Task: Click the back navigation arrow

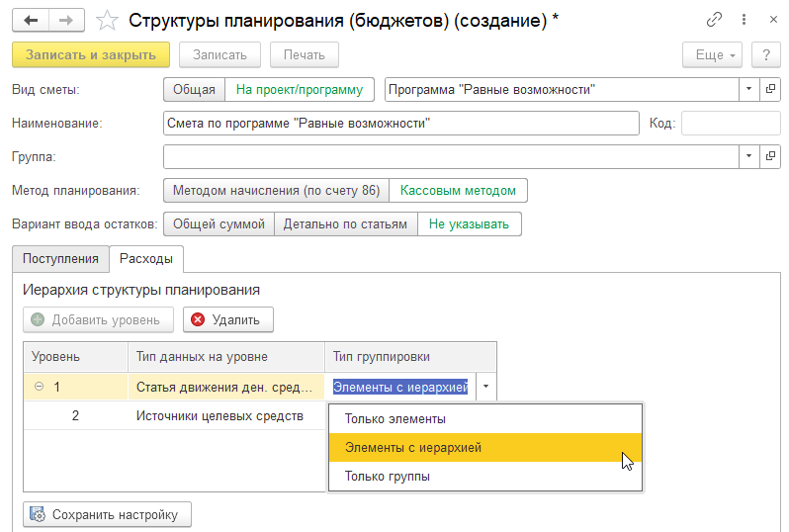Action: [x=31, y=21]
